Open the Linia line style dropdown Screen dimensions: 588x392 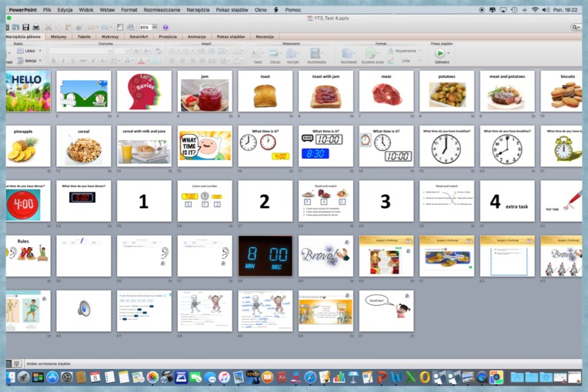point(420,60)
